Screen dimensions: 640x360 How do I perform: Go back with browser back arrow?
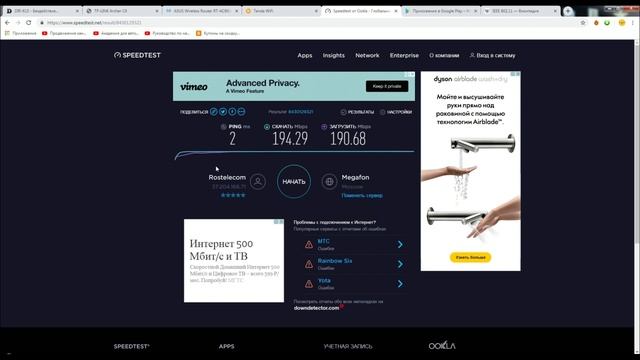click(x=8, y=23)
